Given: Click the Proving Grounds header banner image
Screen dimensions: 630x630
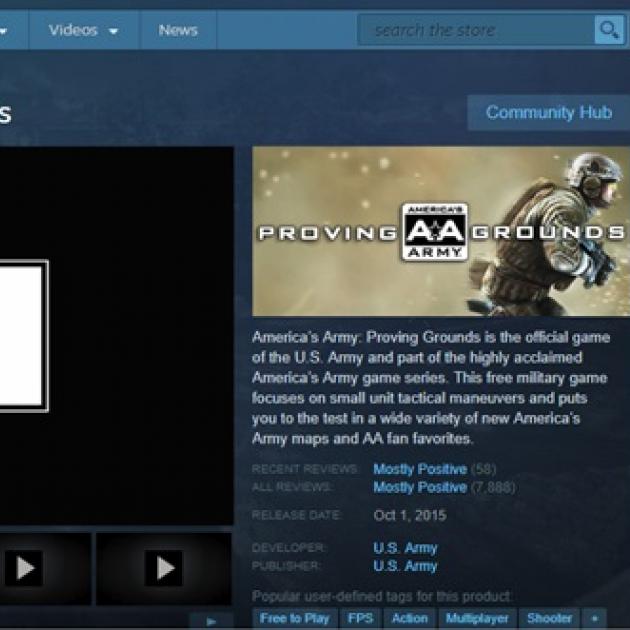Looking at the screenshot, I should pyautogui.click(x=440, y=231).
